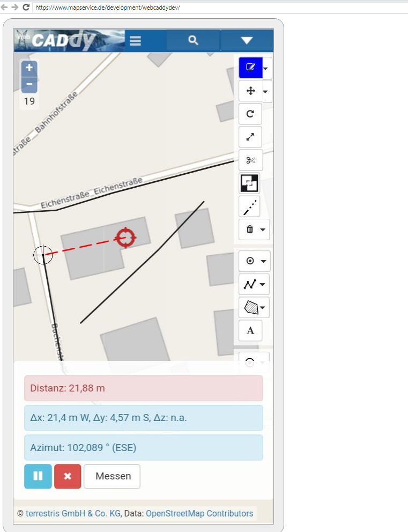Select the dashed line extend tool
Image resolution: width=408 pixels, height=532 pixels.
(x=250, y=206)
